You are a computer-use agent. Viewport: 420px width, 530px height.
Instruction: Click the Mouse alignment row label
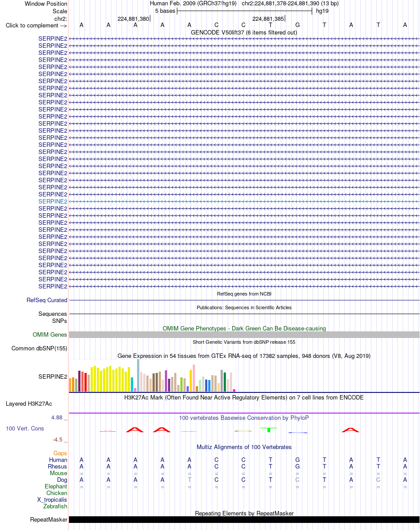coord(58,473)
